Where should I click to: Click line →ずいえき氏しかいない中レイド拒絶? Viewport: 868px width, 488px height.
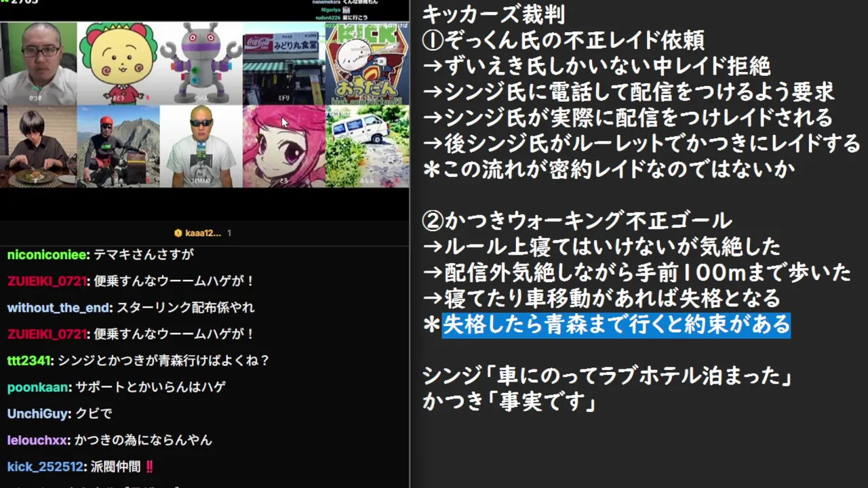pos(596,66)
